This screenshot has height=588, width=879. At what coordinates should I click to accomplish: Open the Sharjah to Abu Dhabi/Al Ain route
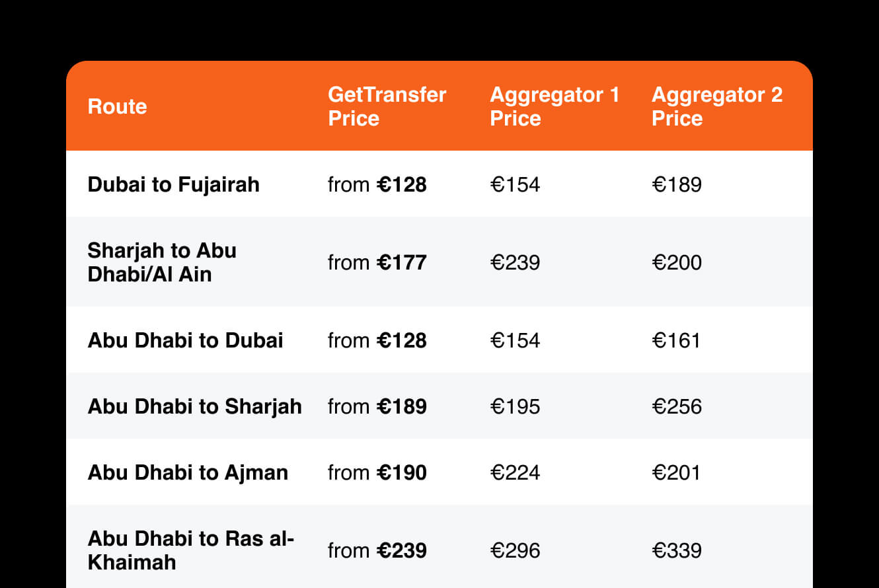pyautogui.click(x=162, y=262)
